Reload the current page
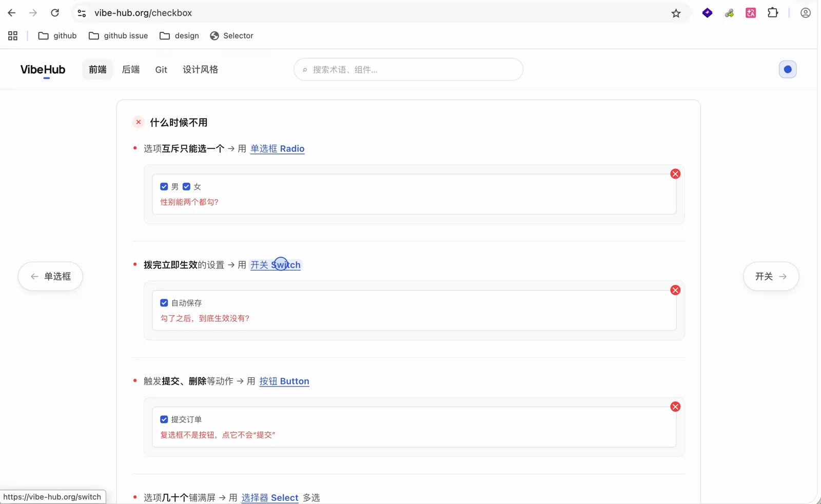The image size is (821, 504). [55, 13]
